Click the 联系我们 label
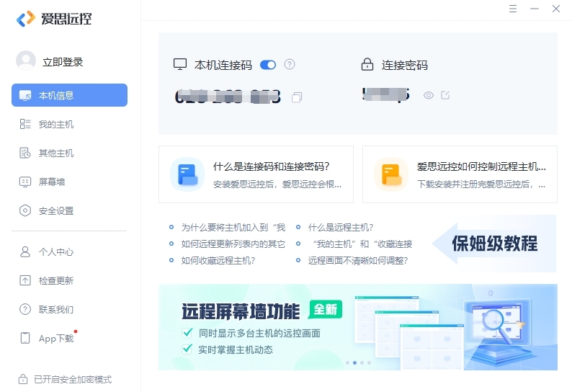Viewport: 572px width, 392px height. coord(56,309)
